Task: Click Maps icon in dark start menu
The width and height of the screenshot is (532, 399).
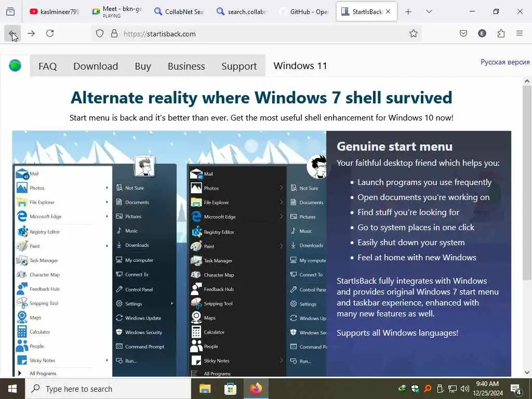Action: pos(196,317)
